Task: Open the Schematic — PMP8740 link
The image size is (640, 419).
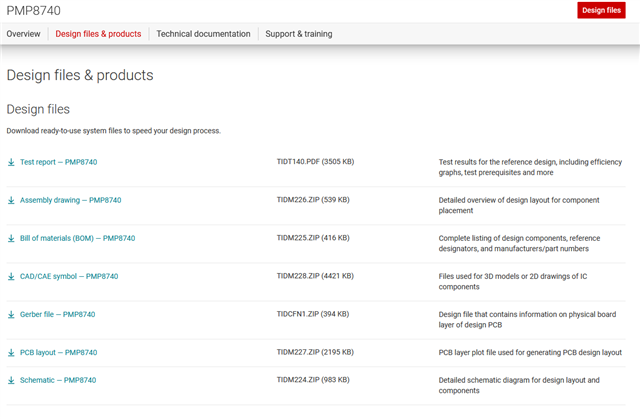Action: coord(56,380)
